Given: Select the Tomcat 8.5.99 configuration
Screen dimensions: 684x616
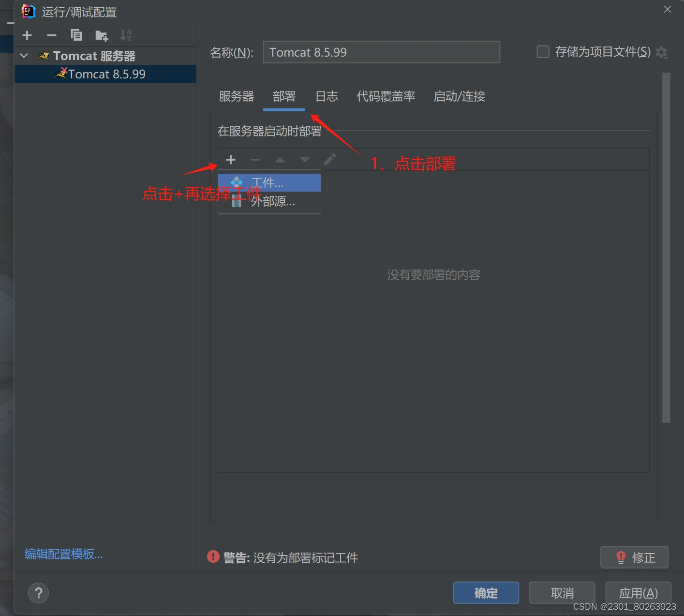Looking at the screenshot, I should pyautogui.click(x=105, y=74).
